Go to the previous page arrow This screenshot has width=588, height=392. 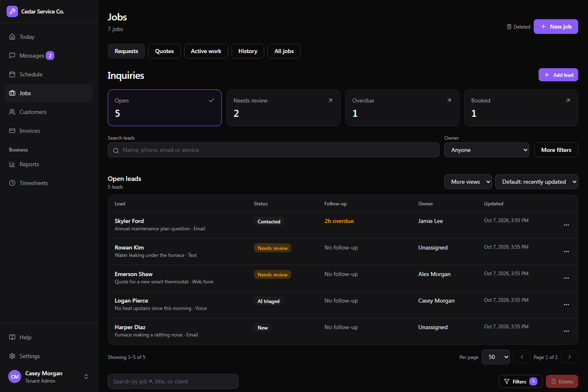(522, 357)
